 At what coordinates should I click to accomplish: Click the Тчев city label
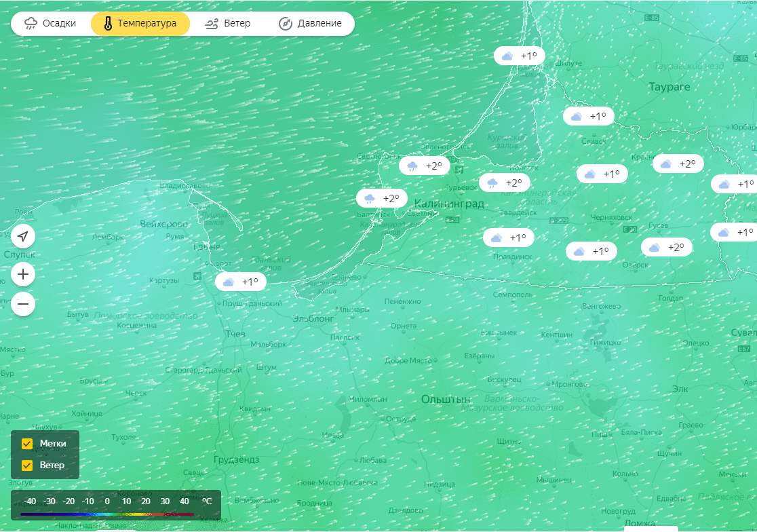pyautogui.click(x=235, y=334)
